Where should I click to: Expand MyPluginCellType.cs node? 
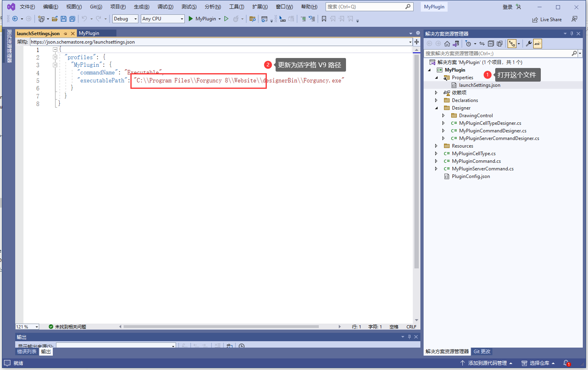[436, 154]
